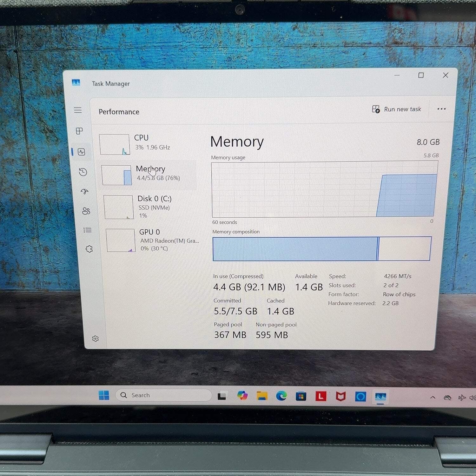476x476 pixels.
Task: Open the Services page puzzle icon
Action: pos(89,249)
